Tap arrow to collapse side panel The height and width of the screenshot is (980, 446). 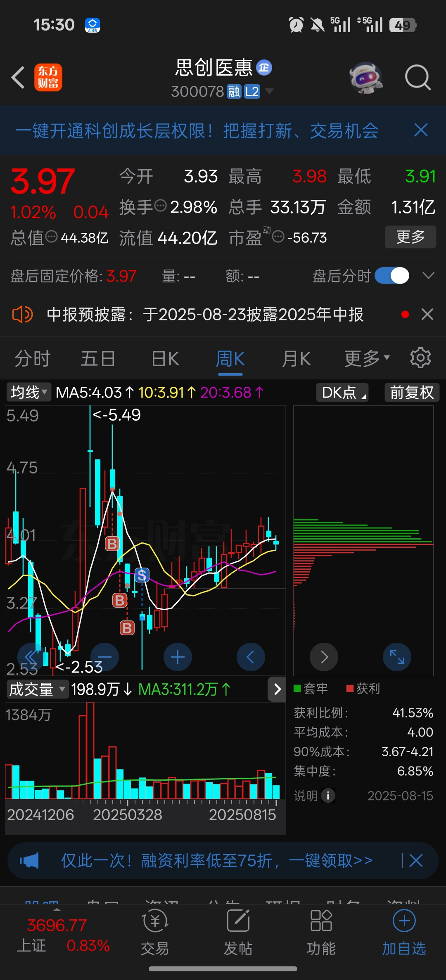click(x=277, y=689)
